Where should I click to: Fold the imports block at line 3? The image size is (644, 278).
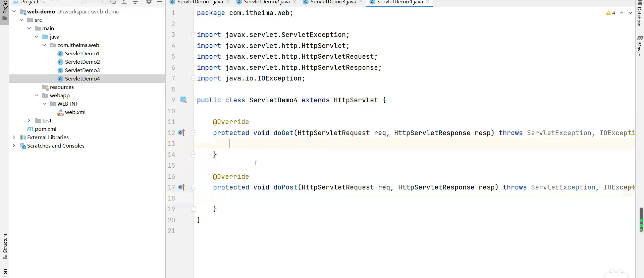click(194, 35)
